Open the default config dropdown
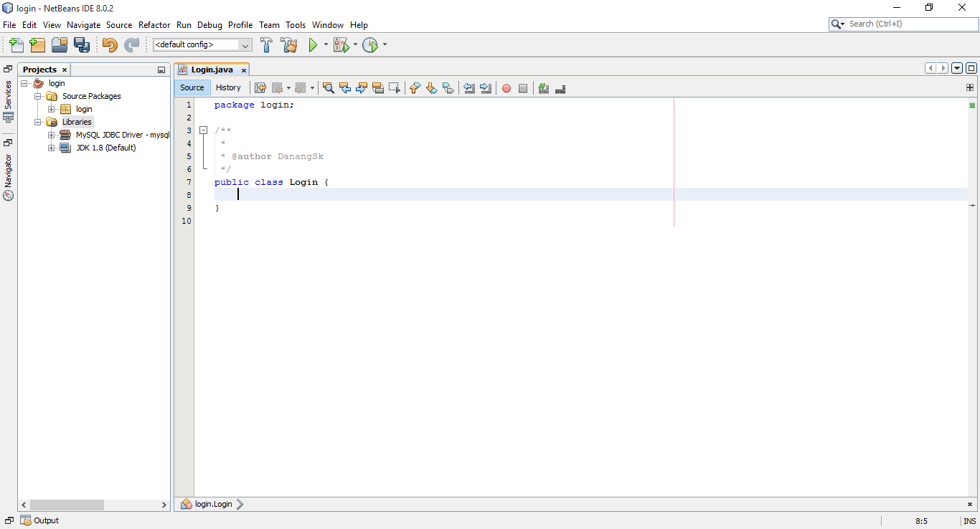This screenshot has width=980, height=529. click(245, 44)
